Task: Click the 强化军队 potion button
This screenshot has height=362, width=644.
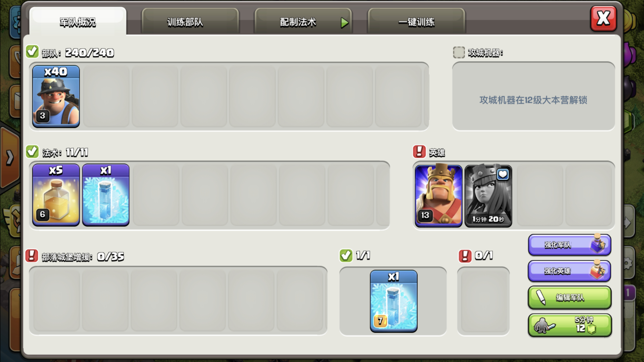Action: pos(569,245)
